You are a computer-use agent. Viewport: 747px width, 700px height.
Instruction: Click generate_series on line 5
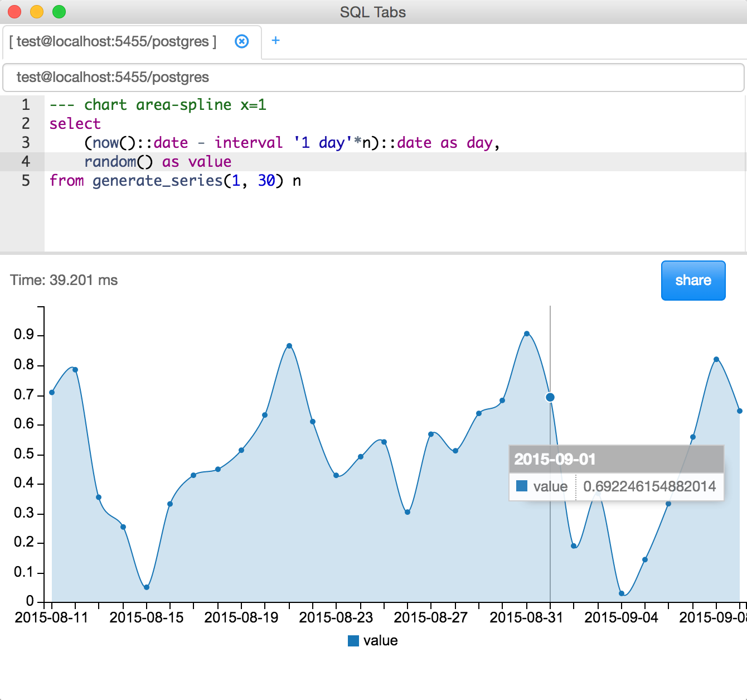157,181
